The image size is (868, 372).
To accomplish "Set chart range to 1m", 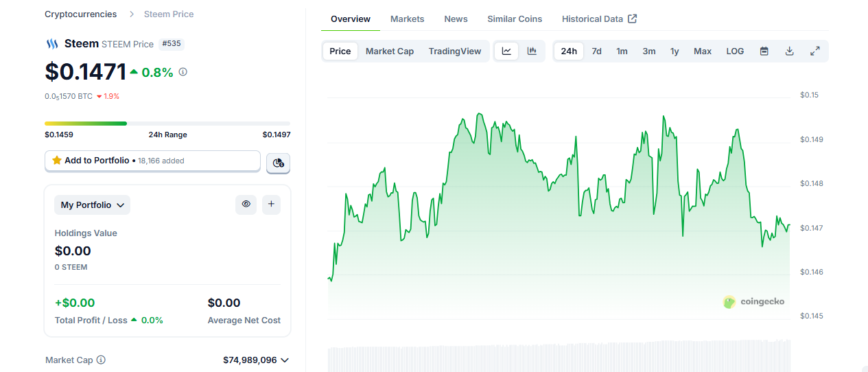I will pos(622,51).
